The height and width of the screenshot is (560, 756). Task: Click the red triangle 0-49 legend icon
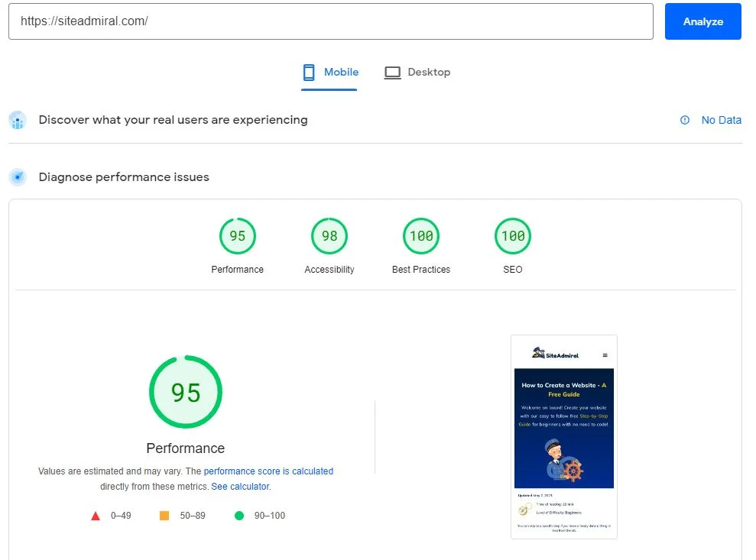[96, 515]
